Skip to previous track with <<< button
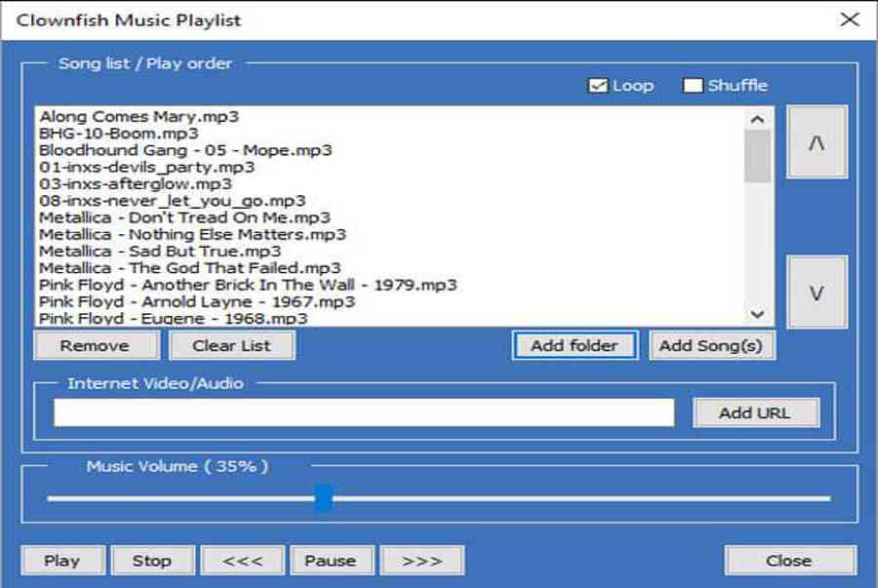 243,561
